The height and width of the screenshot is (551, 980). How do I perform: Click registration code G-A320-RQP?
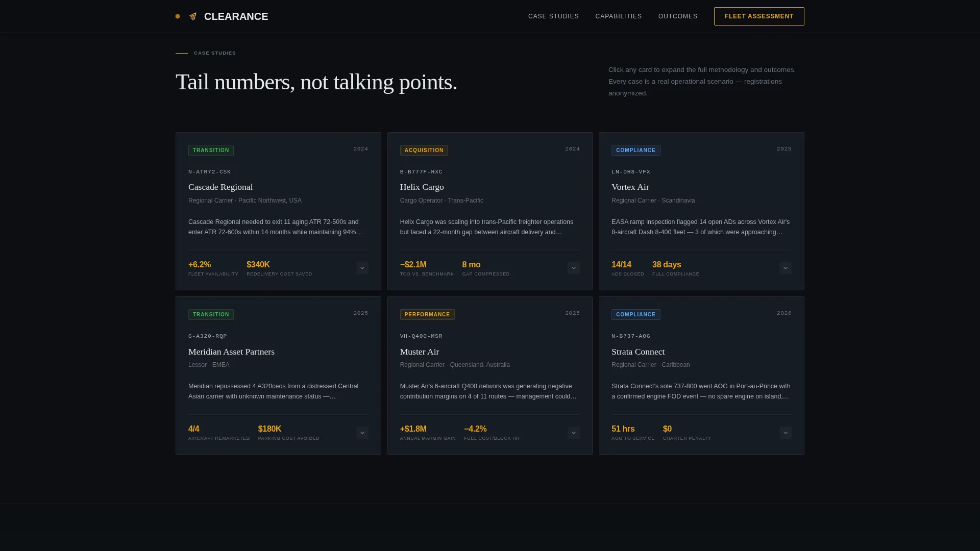point(208,336)
